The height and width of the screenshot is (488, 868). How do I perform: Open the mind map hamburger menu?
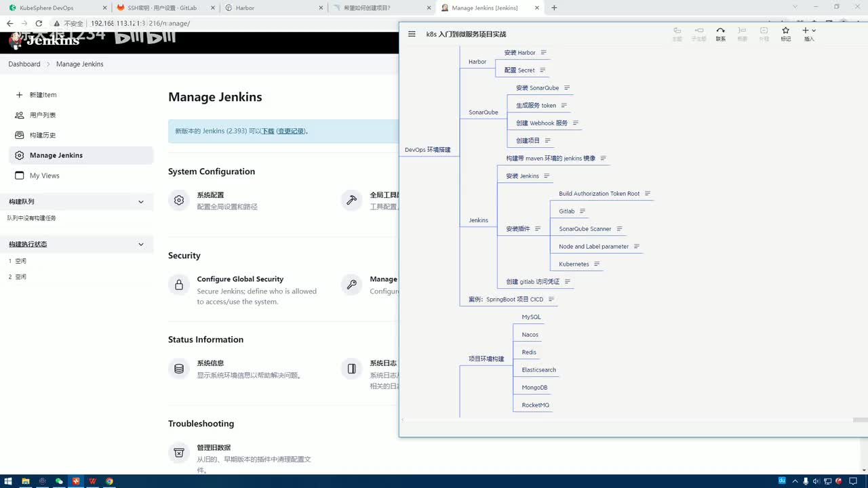412,34
